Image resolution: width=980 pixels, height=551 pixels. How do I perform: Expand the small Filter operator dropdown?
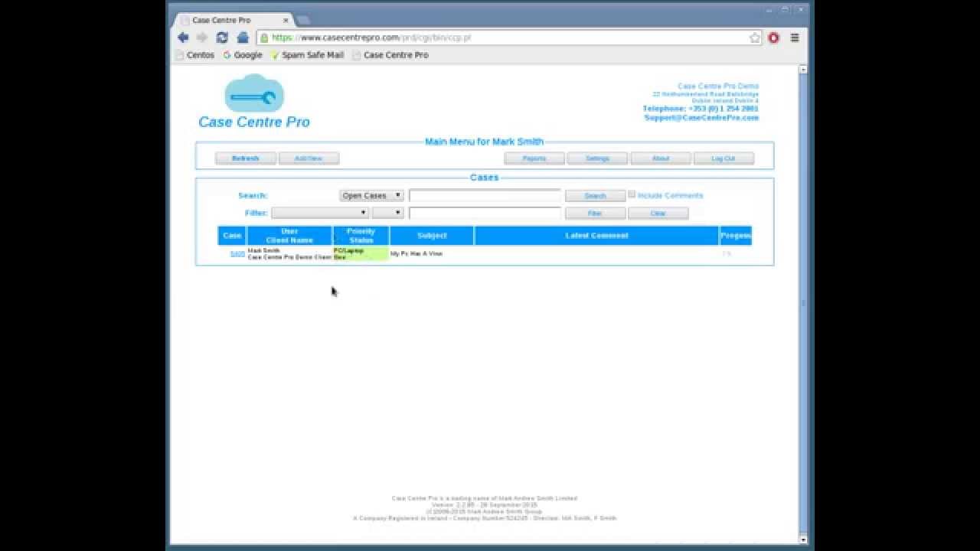387,213
